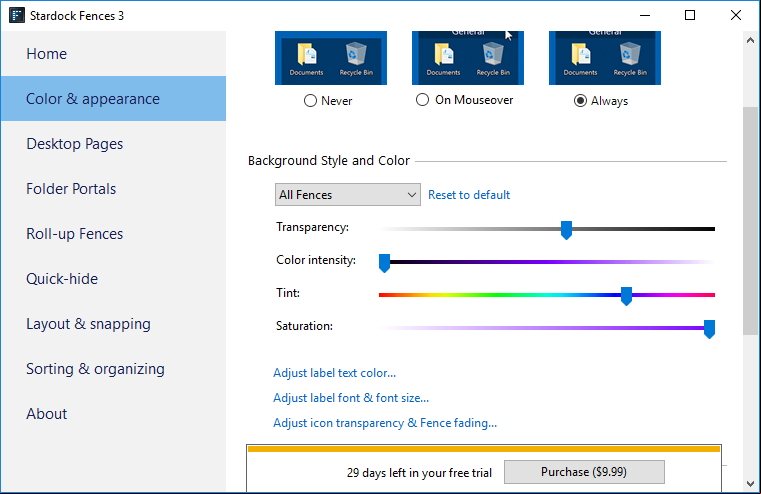Open the About section
The height and width of the screenshot is (494, 761).
pyautogui.click(x=114, y=413)
